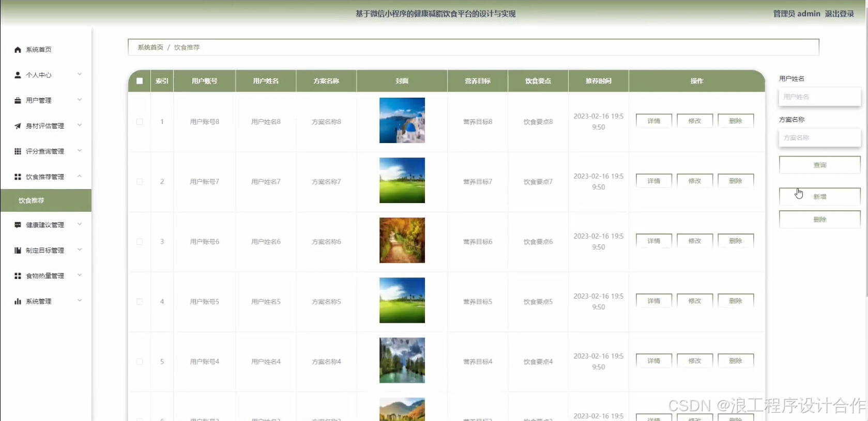
Task: Check the checkbox for row 用户账号5
Action: (x=140, y=302)
